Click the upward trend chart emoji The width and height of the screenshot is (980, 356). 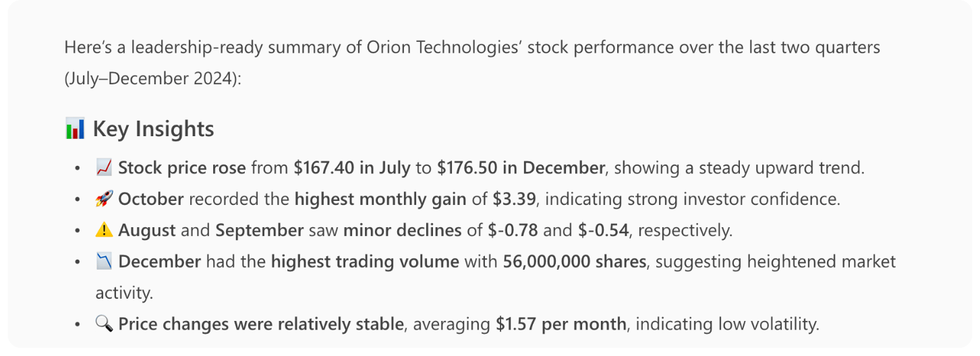[104, 168]
